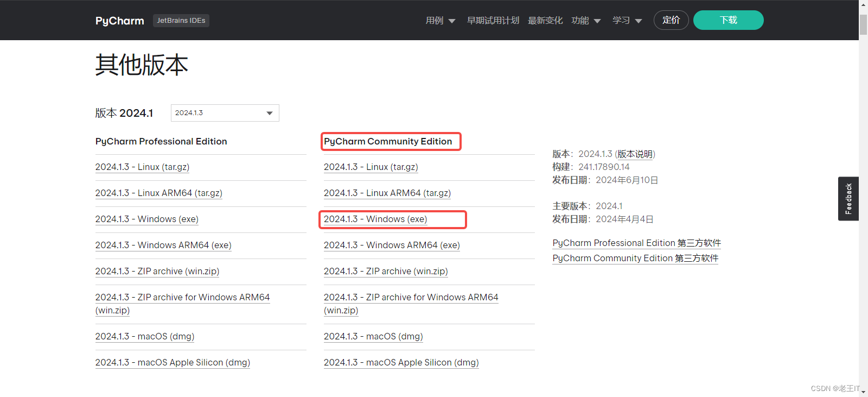This screenshot has height=397, width=868.
Task: Download Professional 2024.1.3 macOS (dmg)
Action: tap(145, 337)
